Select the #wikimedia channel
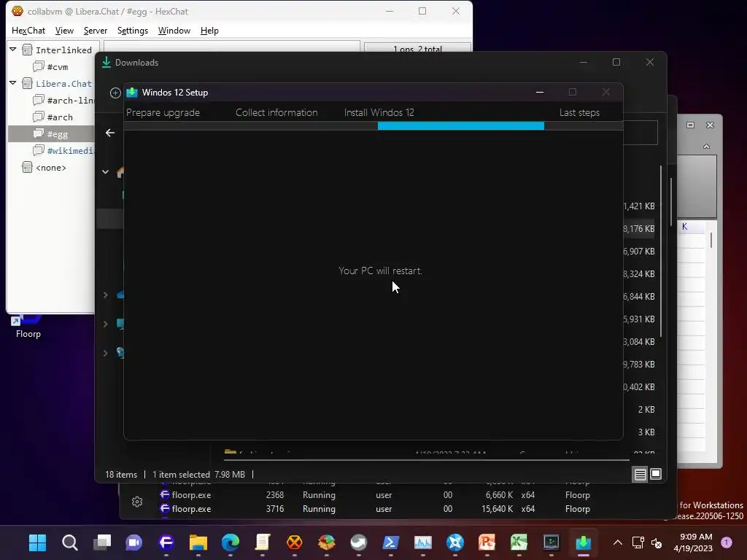Viewport: 747px width, 560px height. 70,151
